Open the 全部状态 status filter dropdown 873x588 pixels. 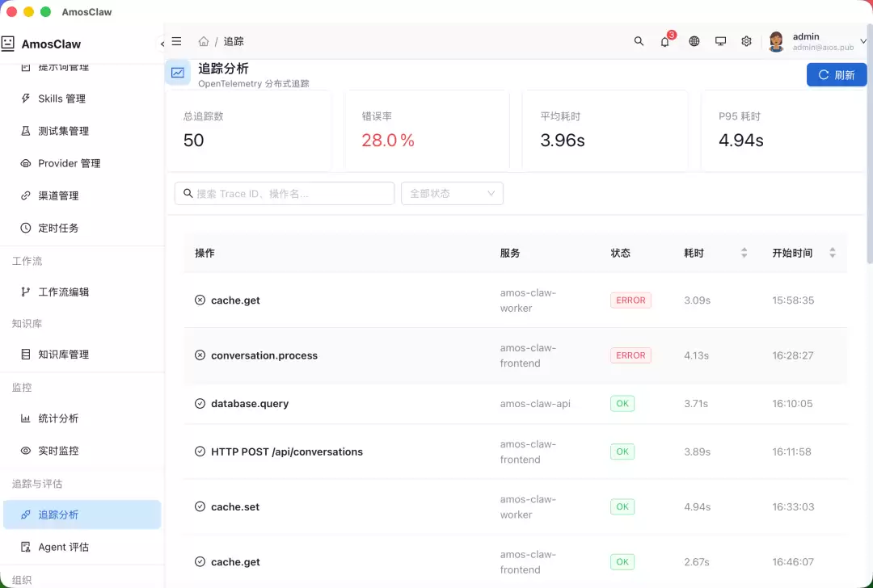(452, 193)
